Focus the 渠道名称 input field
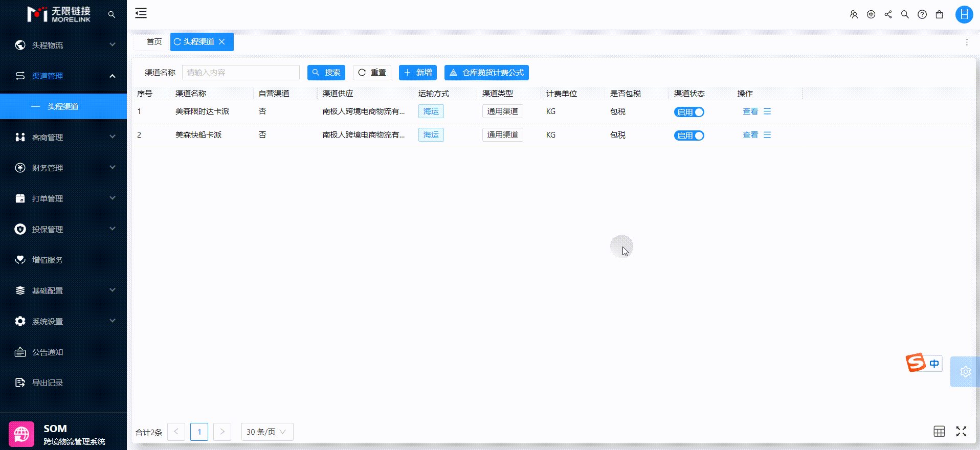 (241, 73)
